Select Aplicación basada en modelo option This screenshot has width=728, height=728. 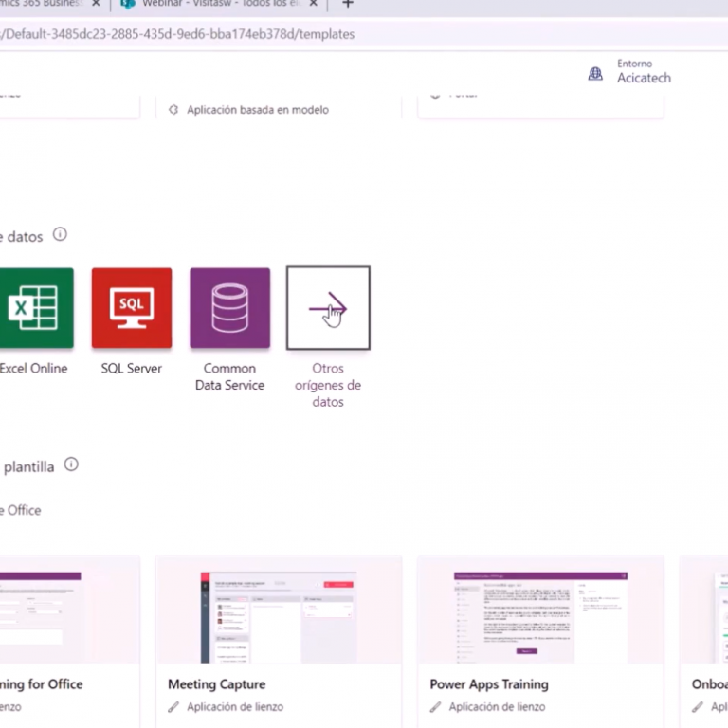pos(258,110)
